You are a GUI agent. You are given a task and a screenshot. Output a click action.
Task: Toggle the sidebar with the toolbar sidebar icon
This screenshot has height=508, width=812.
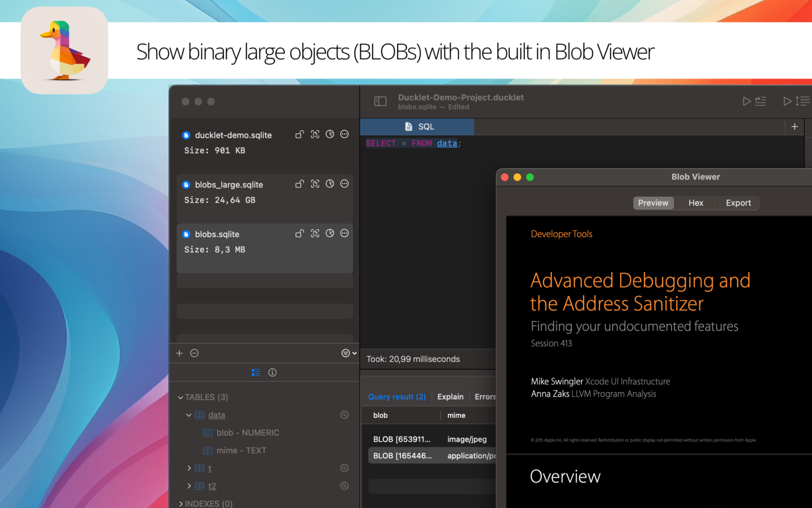(381, 102)
